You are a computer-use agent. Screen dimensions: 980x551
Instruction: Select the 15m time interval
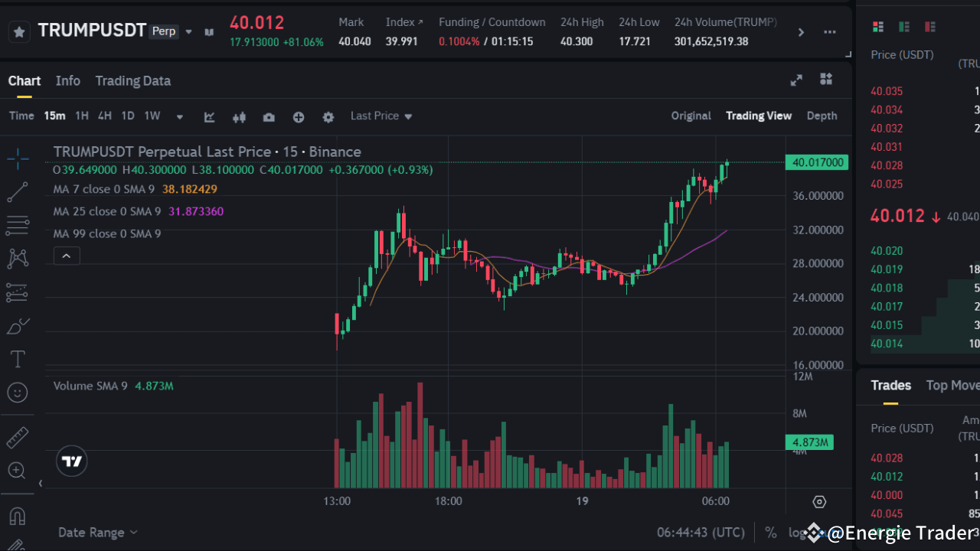pyautogui.click(x=54, y=116)
